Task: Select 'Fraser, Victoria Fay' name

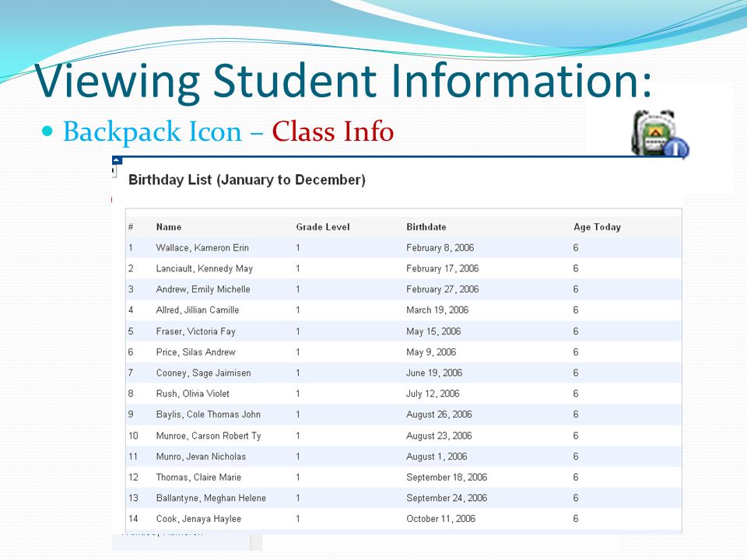Action: coord(195,331)
